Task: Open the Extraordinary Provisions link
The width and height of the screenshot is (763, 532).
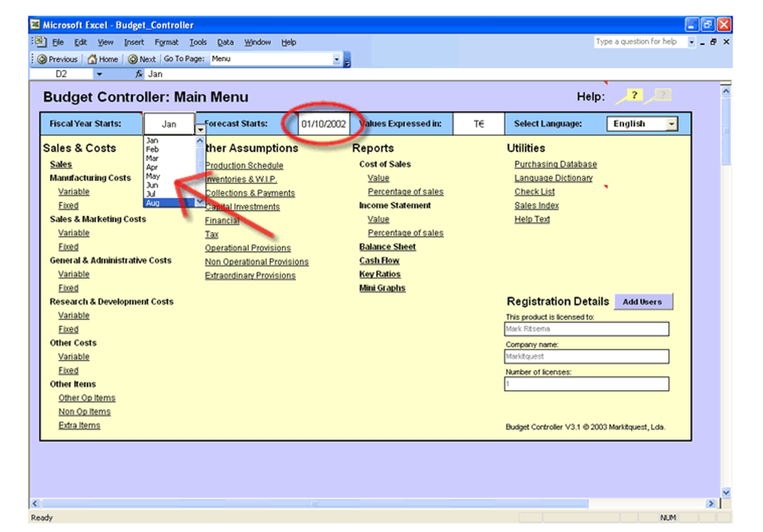Action: pyautogui.click(x=250, y=276)
